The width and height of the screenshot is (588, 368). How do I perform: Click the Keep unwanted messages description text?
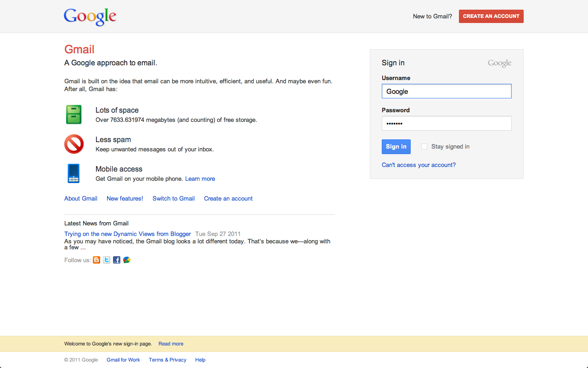(155, 149)
